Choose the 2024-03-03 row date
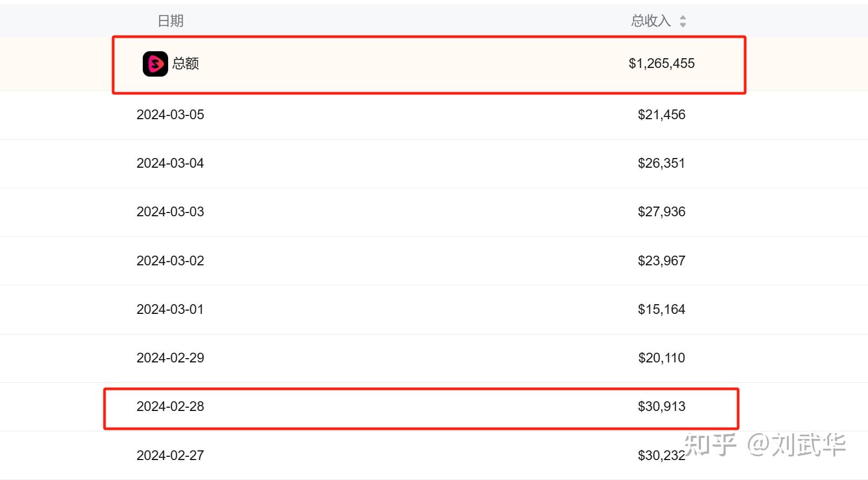Viewport: 868px width, 480px height. pos(170,211)
